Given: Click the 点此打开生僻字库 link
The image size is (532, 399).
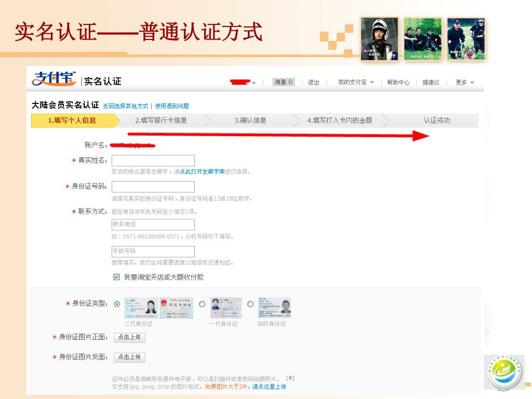Looking at the screenshot, I should click(202, 171).
